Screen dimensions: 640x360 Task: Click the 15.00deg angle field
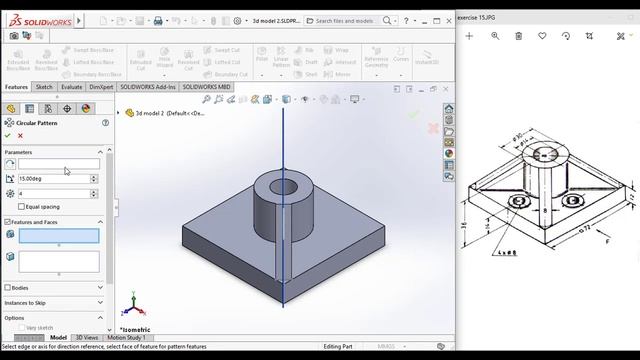tap(54, 179)
